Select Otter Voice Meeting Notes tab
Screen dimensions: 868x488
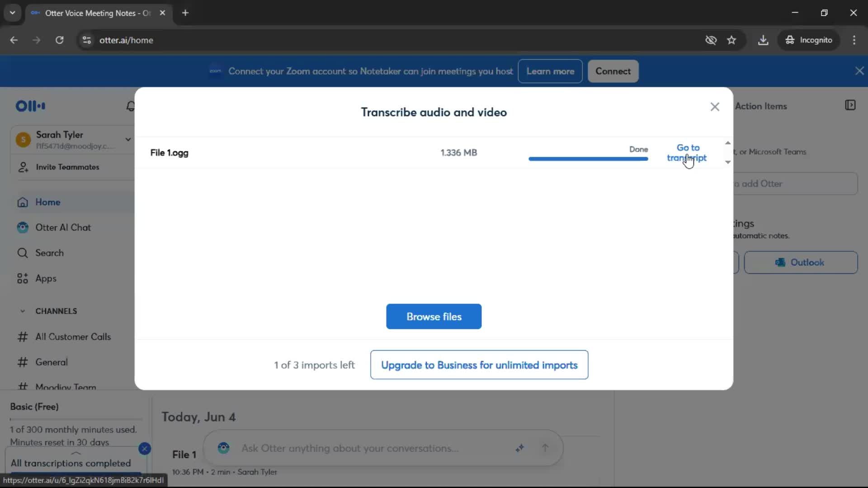pyautogui.click(x=99, y=13)
